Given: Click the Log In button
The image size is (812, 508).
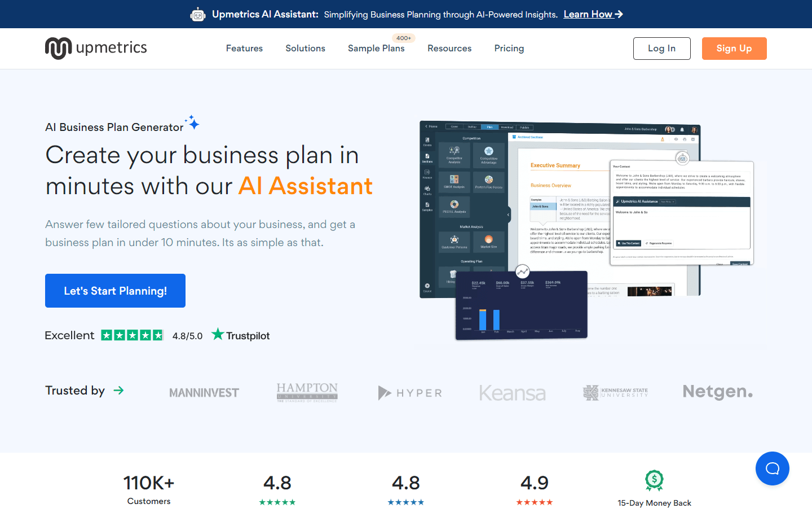Looking at the screenshot, I should click(662, 49).
